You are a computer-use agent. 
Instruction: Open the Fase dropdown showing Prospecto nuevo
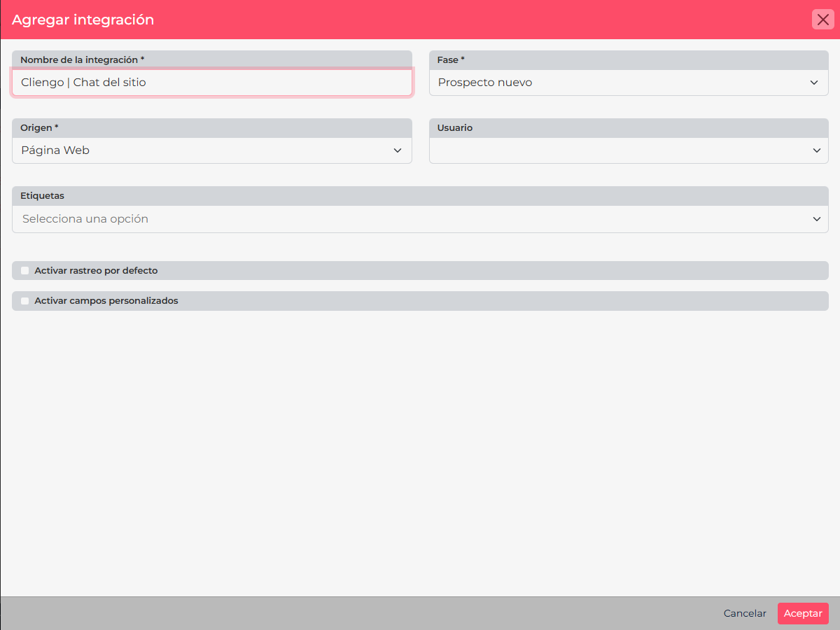629,83
